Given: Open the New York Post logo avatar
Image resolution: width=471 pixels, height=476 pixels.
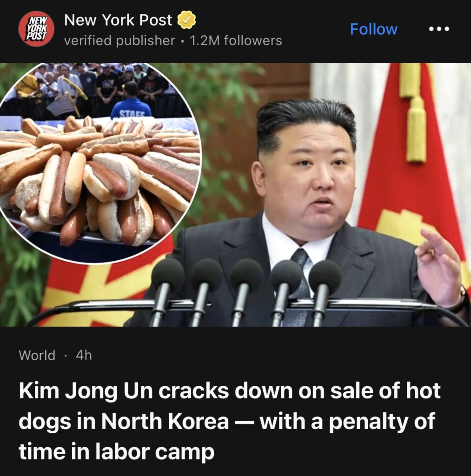Looking at the screenshot, I should 36,29.
